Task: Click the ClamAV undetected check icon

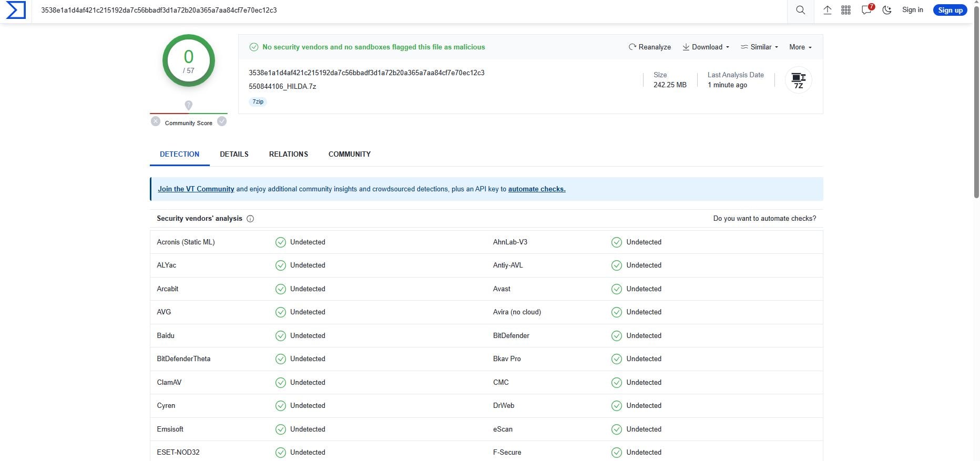Action: (x=281, y=383)
